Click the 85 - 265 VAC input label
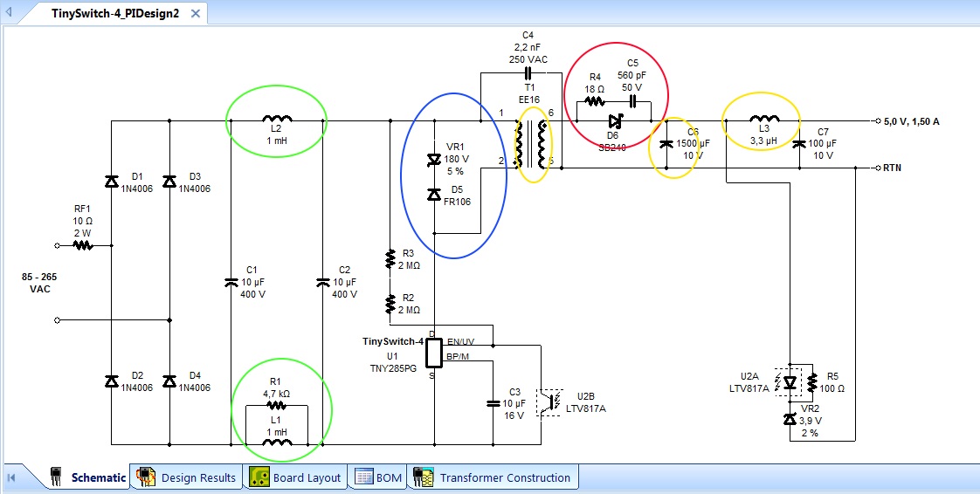980x494 pixels. click(39, 283)
